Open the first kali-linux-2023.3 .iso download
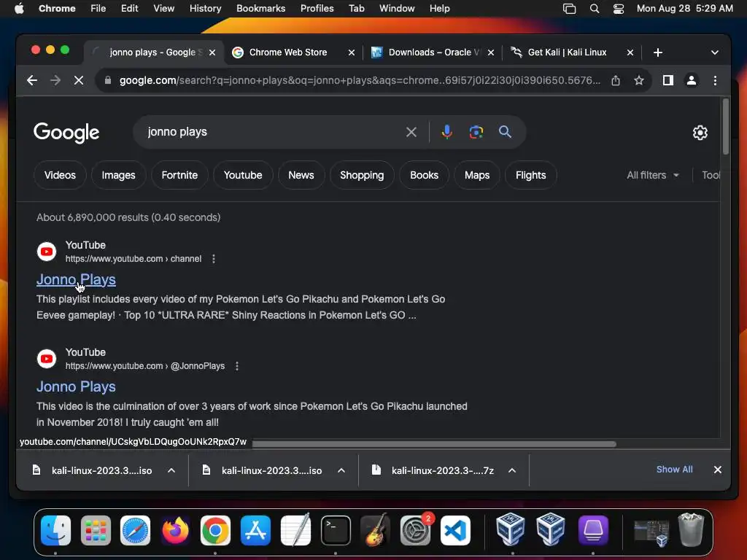 coord(101,470)
